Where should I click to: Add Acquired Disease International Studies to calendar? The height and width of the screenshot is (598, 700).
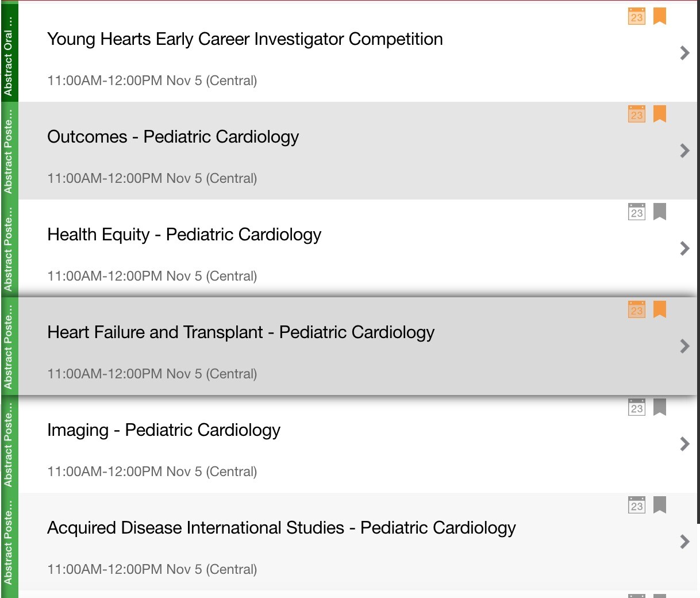coord(637,505)
